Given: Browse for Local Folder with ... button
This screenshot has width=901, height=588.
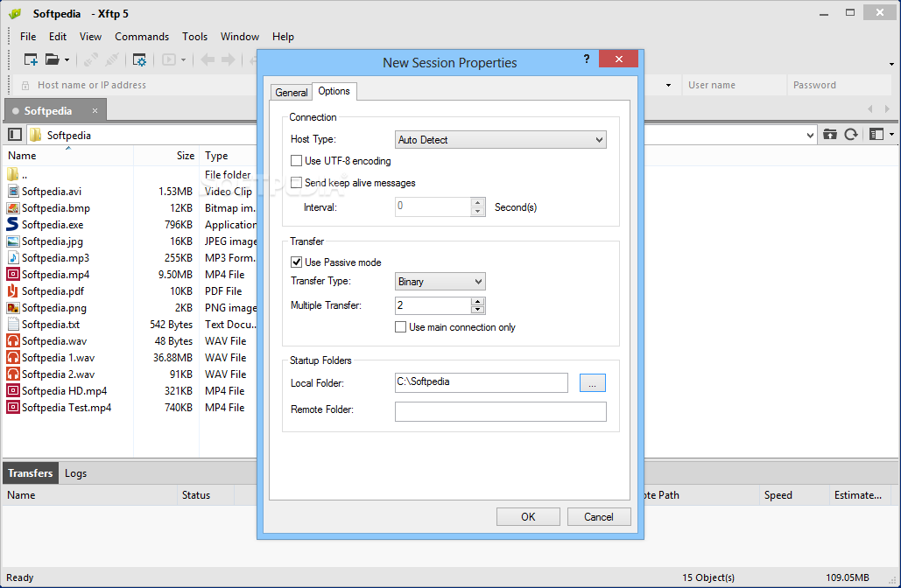Looking at the screenshot, I should click(x=593, y=383).
